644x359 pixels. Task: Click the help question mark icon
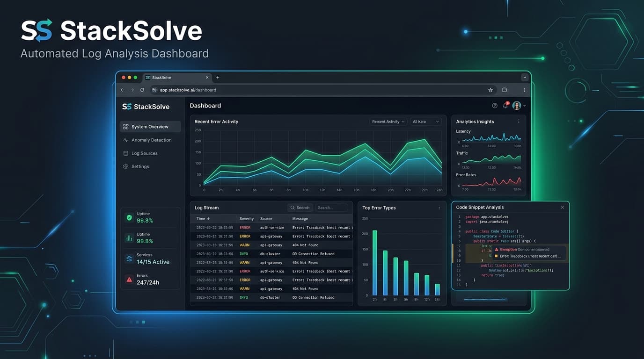pos(495,106)
